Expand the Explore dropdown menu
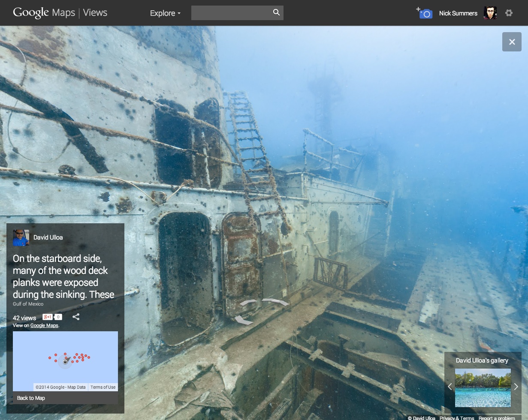 coord(165,13)
